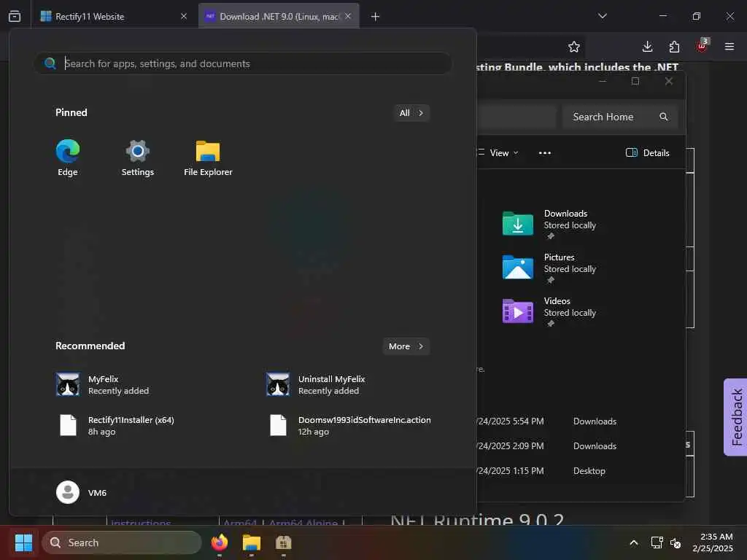Click the Start menu search field
This screenshot has height=560, width=747.
pos(243,63)
